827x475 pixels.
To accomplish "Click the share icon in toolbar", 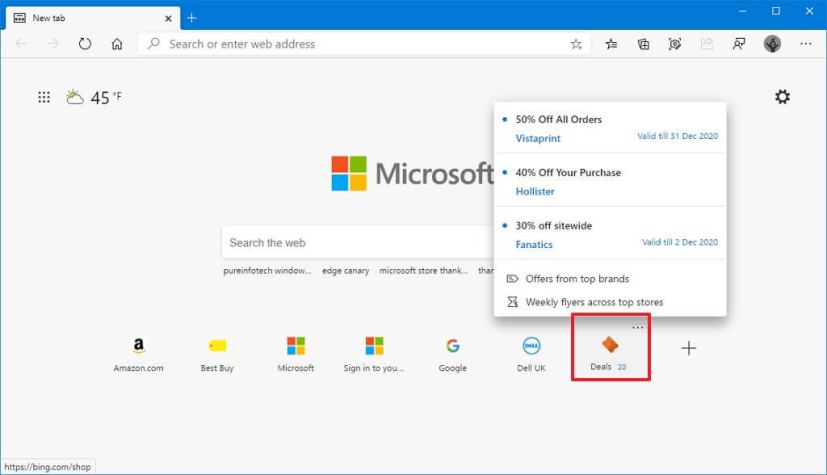I will pos(707,44).
